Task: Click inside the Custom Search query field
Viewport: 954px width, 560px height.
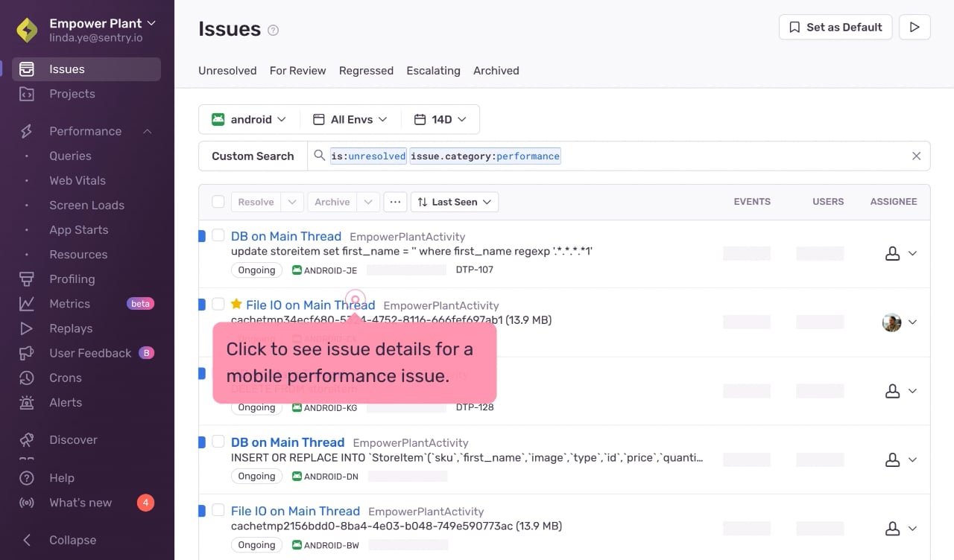Action: pos(619,156)
